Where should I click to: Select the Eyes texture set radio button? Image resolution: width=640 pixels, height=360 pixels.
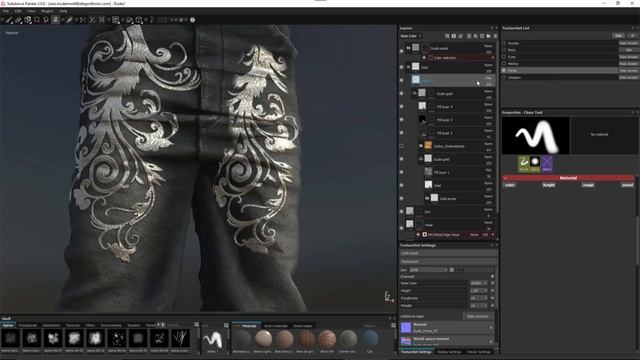(504, 57)
